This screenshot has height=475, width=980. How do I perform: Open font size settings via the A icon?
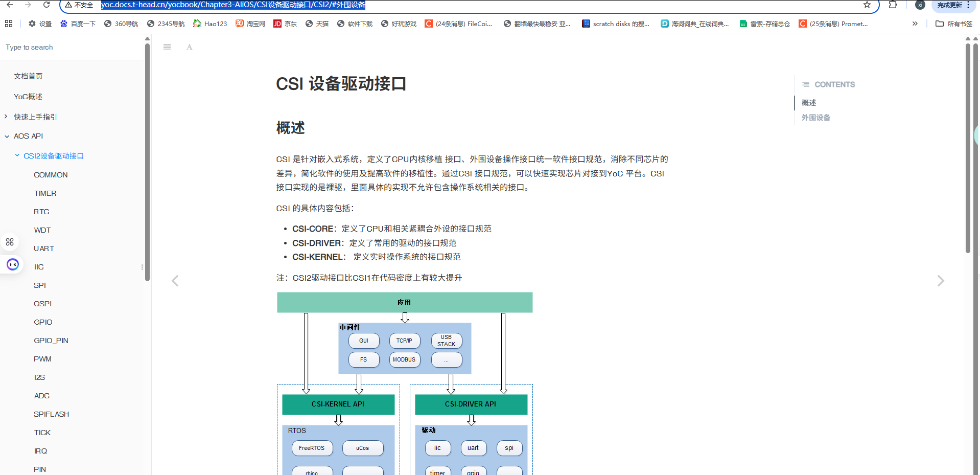point(189,47)
